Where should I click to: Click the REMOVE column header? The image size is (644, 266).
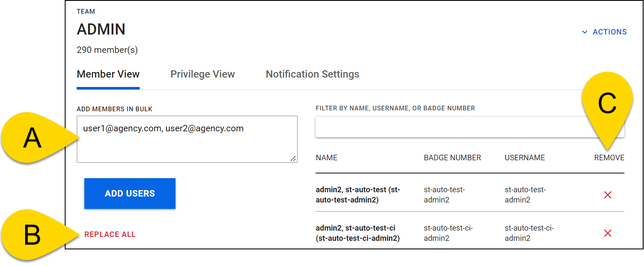click(x=609, y=158)
